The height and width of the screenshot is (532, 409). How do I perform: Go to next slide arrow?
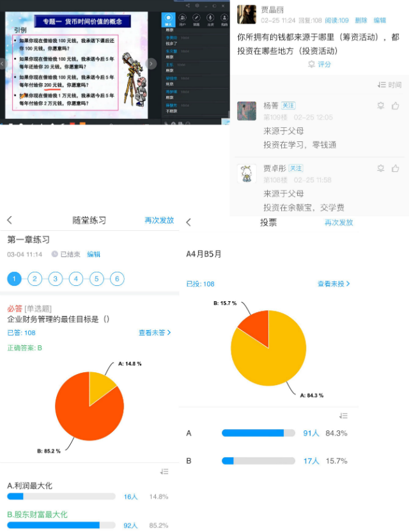[151, 63]
